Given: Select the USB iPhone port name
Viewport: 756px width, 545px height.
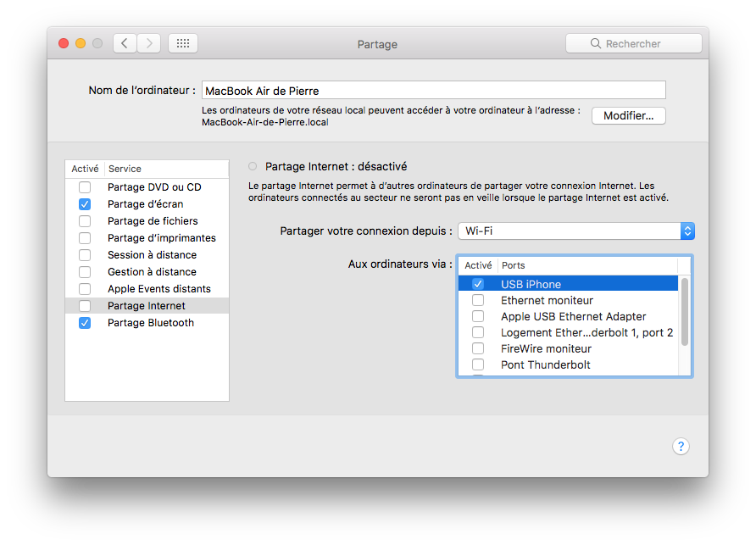Looking at the screenshot, I should point(531,284).
